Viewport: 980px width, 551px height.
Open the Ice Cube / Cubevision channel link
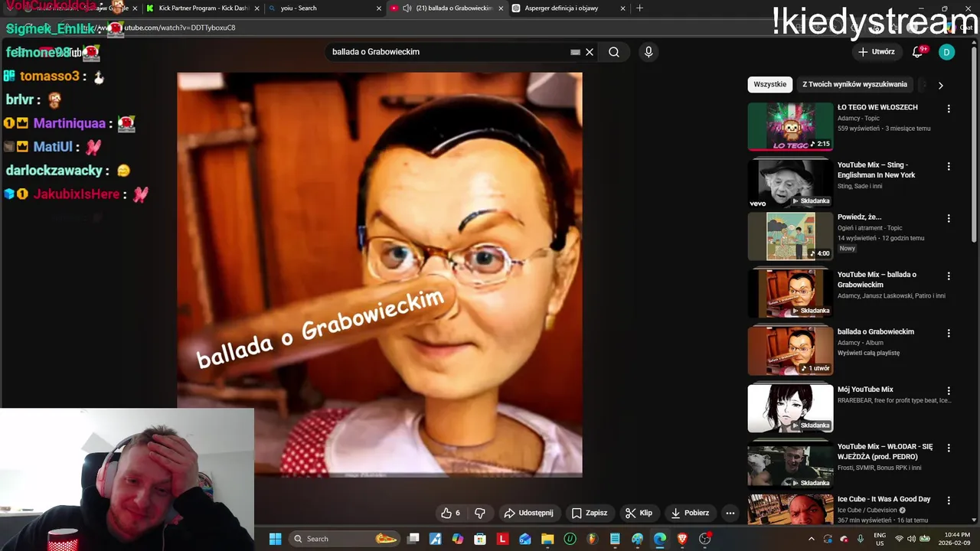[x=867, y=510]
